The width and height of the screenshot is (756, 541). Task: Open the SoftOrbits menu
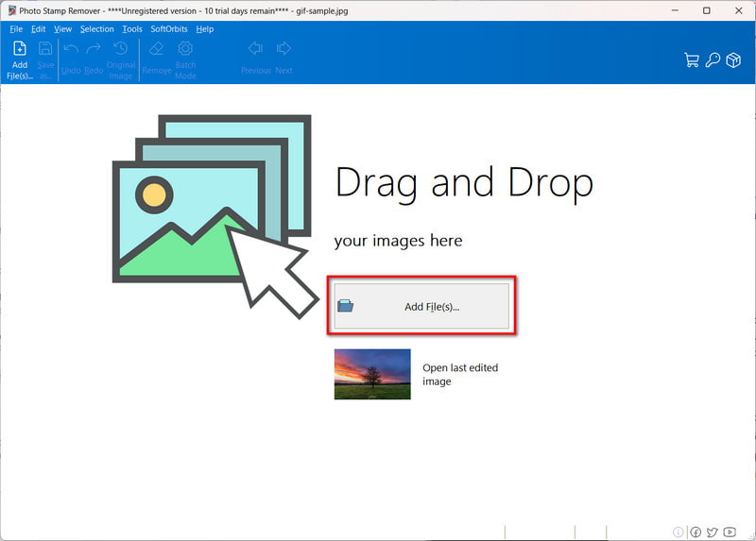pyautogui.click(x=169, y=29)
